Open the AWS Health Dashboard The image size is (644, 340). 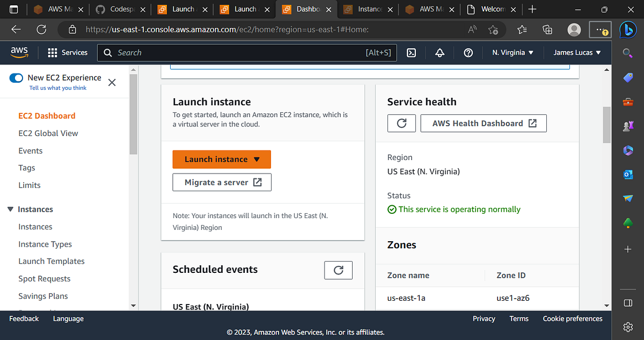[483, 123]
